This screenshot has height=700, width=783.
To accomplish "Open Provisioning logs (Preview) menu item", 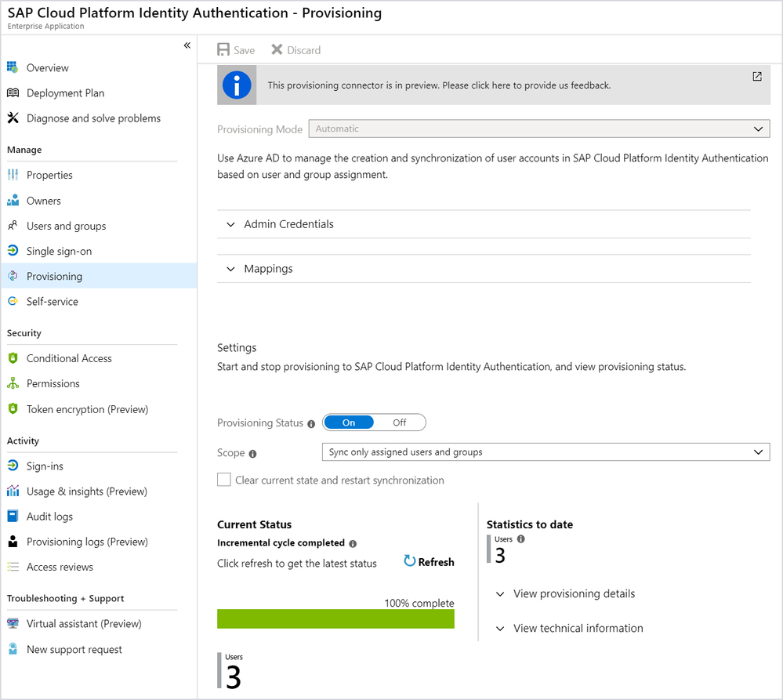I will pyautogui.click(x=87, y=542).
